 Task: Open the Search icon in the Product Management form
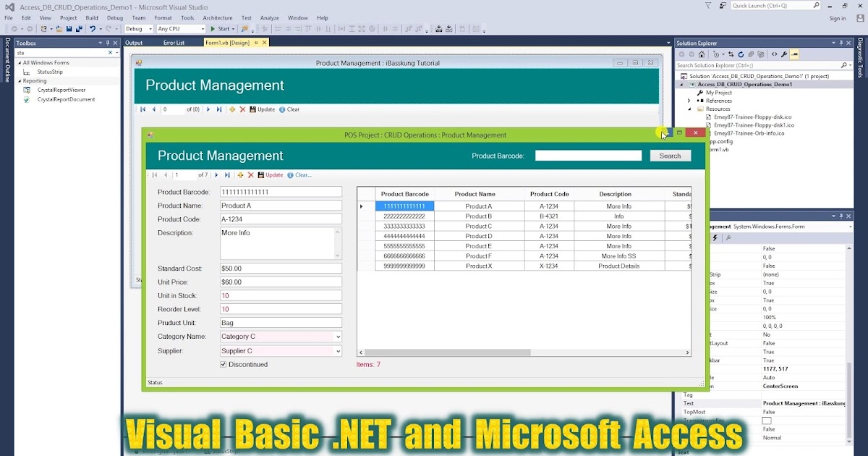click(x=671, y=155)
